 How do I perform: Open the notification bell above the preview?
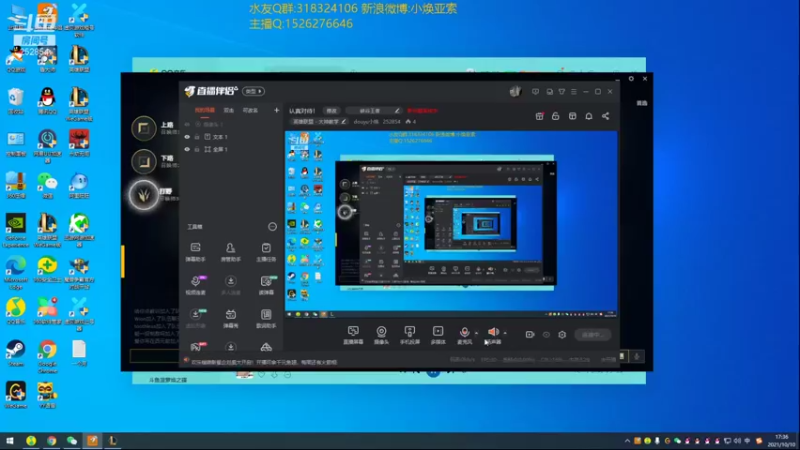coord(589,116)
